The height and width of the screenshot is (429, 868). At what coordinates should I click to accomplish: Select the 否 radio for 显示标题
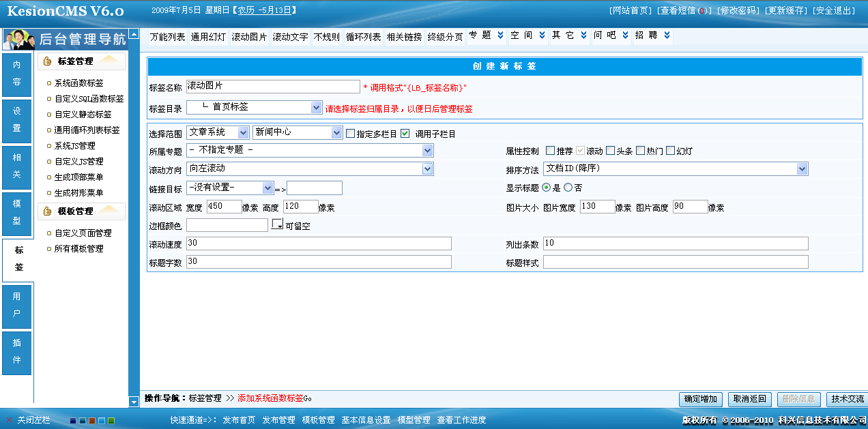pyautogui.click(x=568, y=188)
